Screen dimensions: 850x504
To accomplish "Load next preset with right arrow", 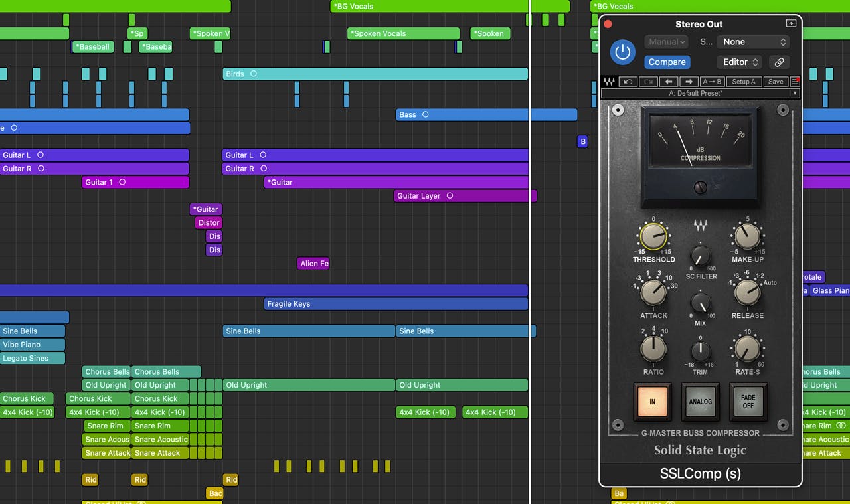I will pyautogui.click(x=689, y=82).
